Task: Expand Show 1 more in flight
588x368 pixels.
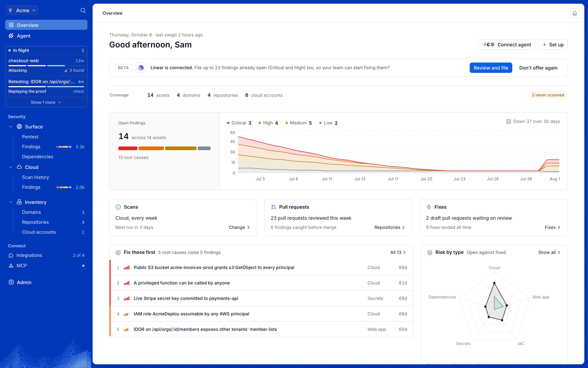Action: (46, 102)
